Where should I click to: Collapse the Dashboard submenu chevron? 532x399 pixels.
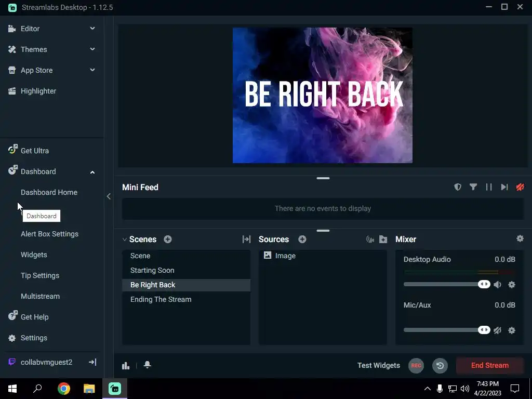point(92,172)
